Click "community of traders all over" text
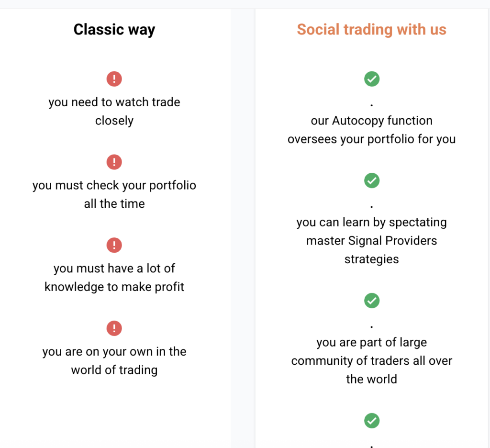This screenshot has height=448, width=490. (371, 360)
